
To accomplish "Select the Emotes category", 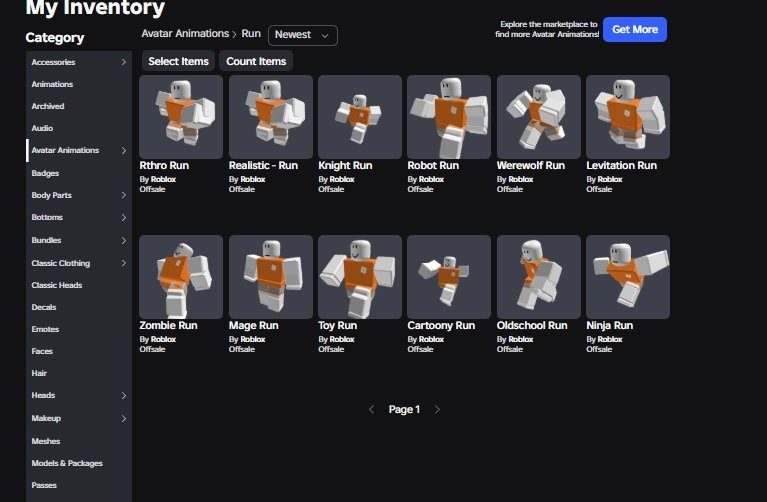I will tap(45, 329).
